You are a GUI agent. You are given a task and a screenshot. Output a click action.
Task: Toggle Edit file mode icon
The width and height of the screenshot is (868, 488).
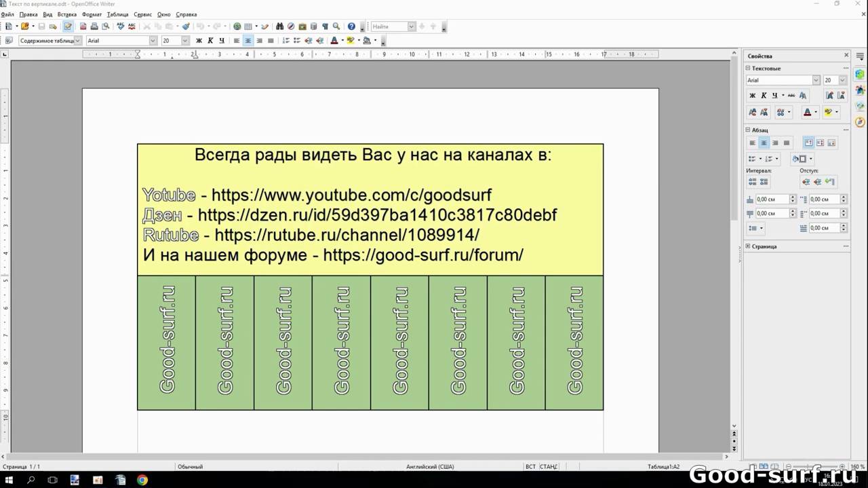click(x=67, y=26)
